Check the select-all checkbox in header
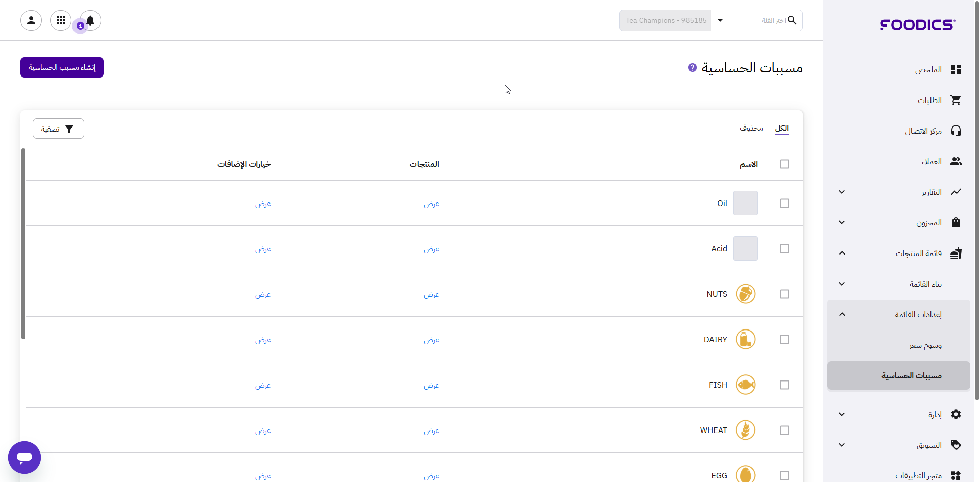Screen dimensions: 980x482 coord(785,164)
